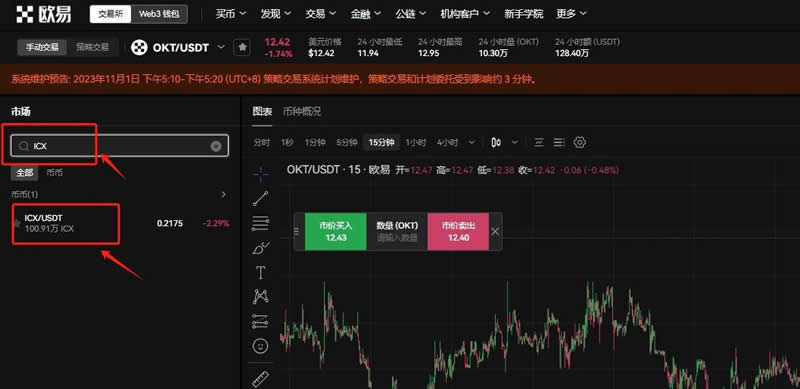Switch to Web3 wallet mode
The image size is (800, 389).
coord(159,14)
